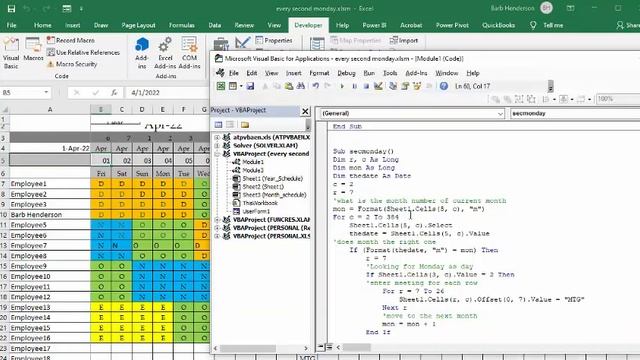Expand atpvbaen.xls project node

[x=217, y=137]
